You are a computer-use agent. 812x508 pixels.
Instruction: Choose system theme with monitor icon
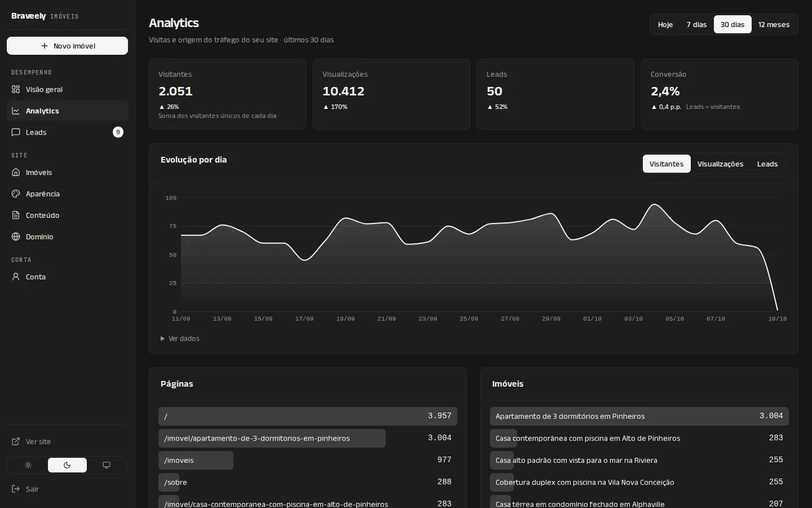[107, 465]
